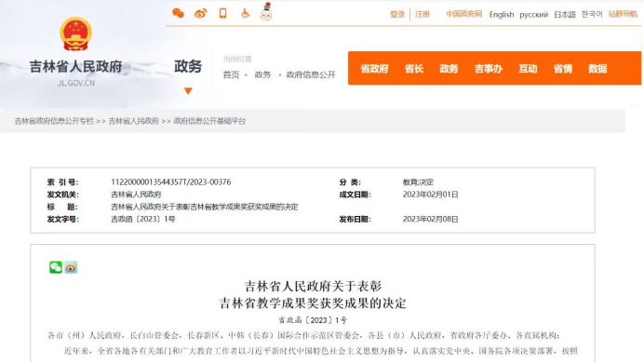The width and height of the screenshot is (644, 363).
Task: Select document number 吉政函〔2023〕1号 in table
Action: (143, 219)
